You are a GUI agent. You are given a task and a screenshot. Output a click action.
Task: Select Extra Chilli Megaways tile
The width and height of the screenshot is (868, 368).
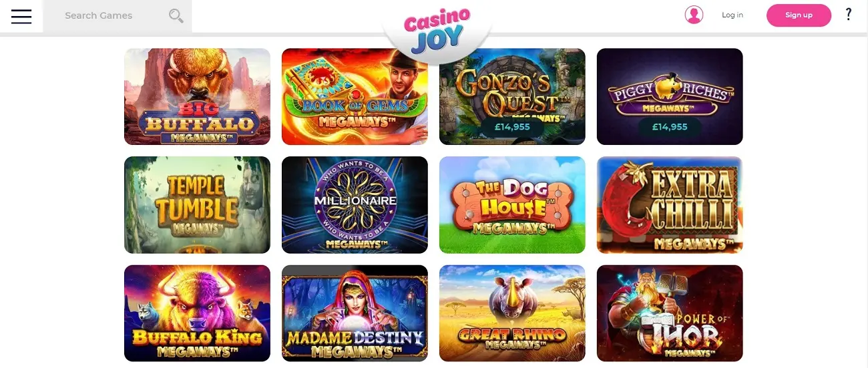(x=670, y=205)
